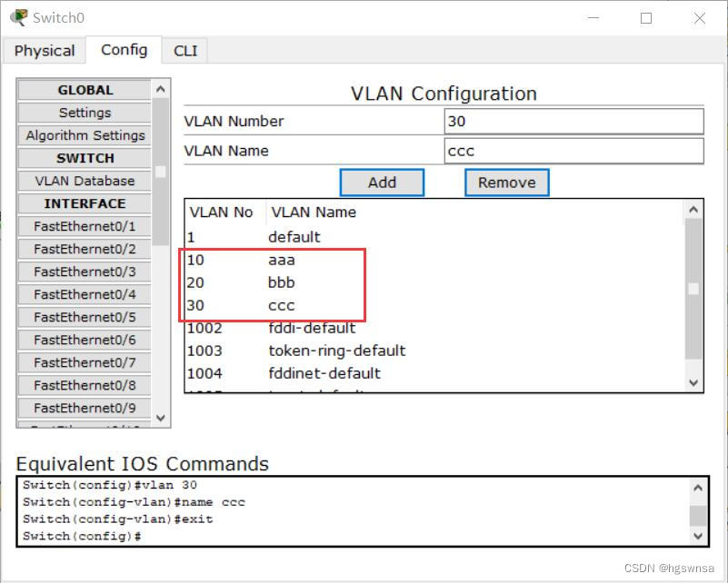Viewport: 728px width, 583px height.
Task: Select FastEthernet0/3 interface
Action: tap(85, 272)
